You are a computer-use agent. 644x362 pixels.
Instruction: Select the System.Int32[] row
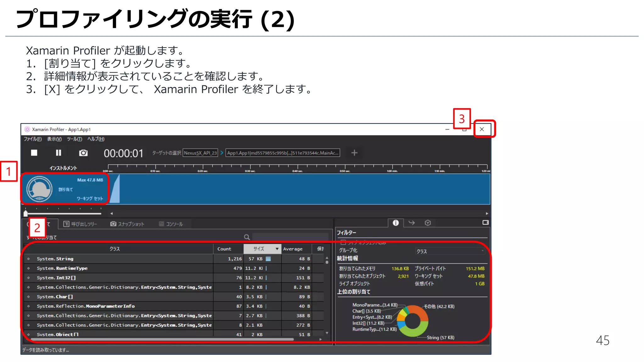(x=174, y=277)
